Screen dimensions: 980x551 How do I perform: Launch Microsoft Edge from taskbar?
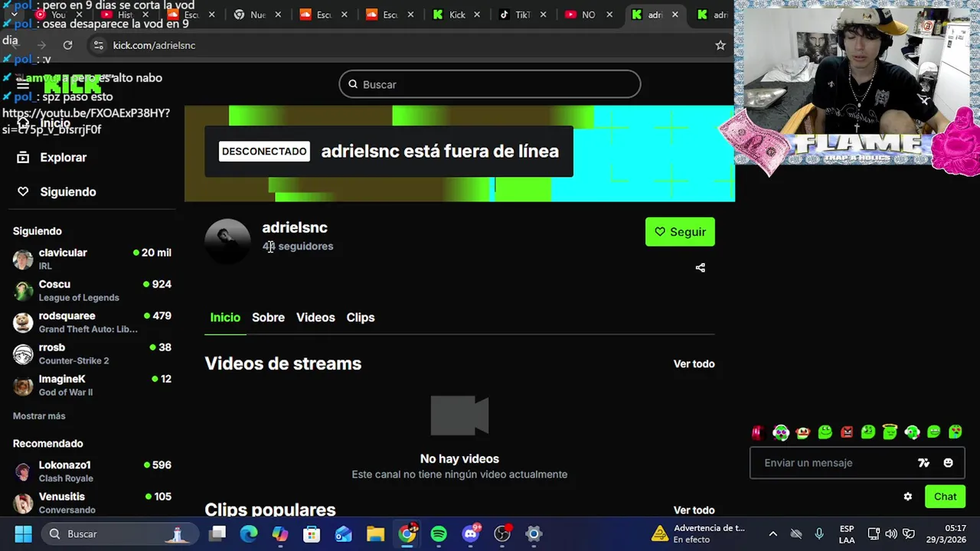[249, 533]
